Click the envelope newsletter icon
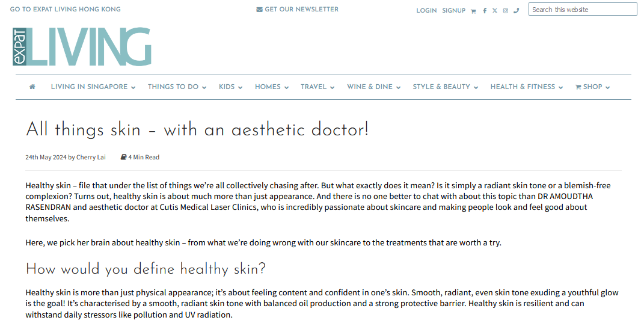 (x=259, y=10)
